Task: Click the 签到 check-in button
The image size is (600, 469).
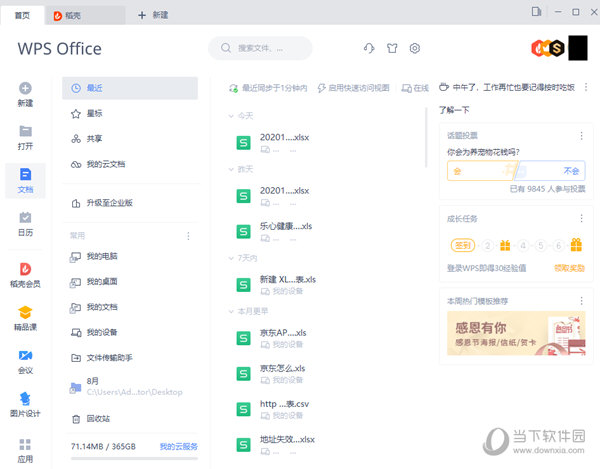Action: tap(463, 245)
